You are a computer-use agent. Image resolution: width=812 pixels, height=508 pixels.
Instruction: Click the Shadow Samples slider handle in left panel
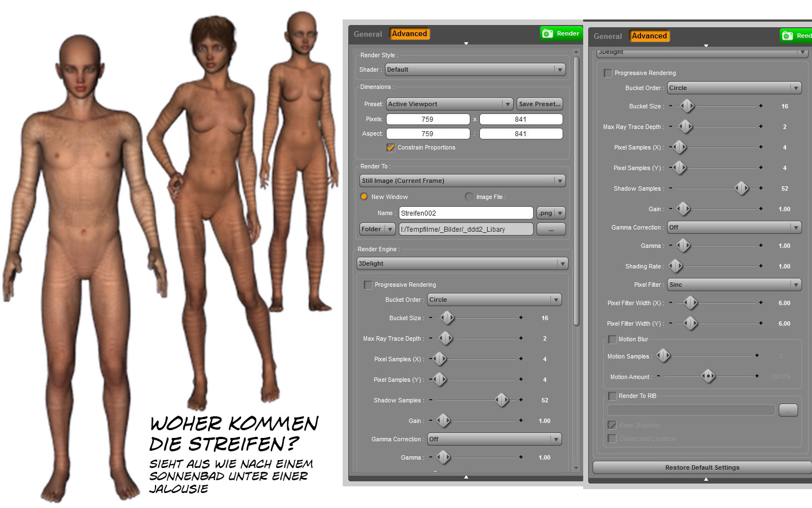502,400
